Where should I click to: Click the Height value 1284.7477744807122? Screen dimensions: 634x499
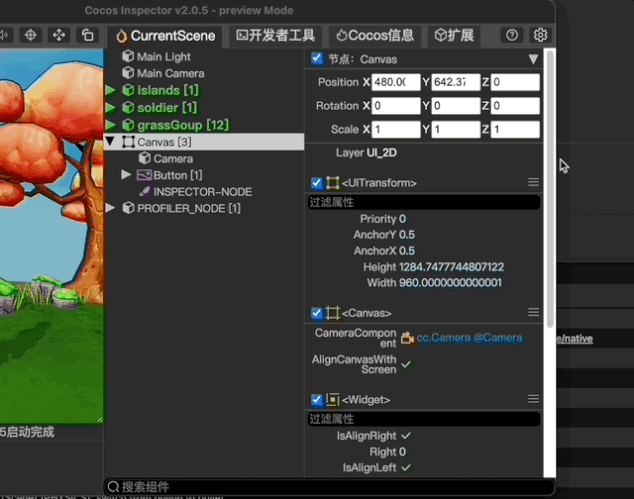451,267
